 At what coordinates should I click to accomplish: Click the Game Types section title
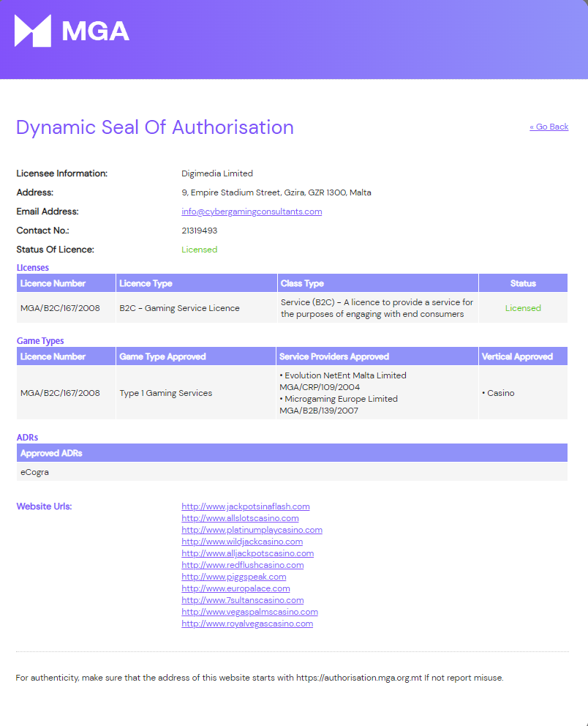pyautogui.click(x=40, y=341)
